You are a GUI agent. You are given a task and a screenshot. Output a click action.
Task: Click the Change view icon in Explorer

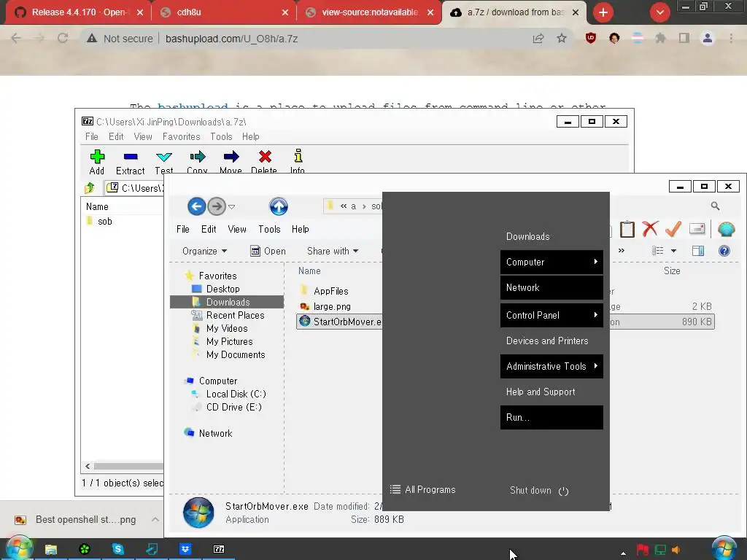pyautogui.click(x=658, y=251)
